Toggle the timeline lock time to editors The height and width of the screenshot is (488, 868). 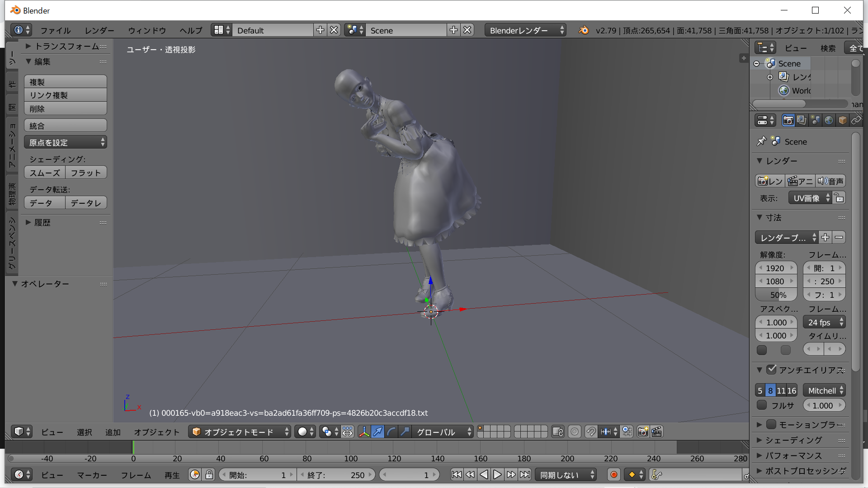[209, 474]
